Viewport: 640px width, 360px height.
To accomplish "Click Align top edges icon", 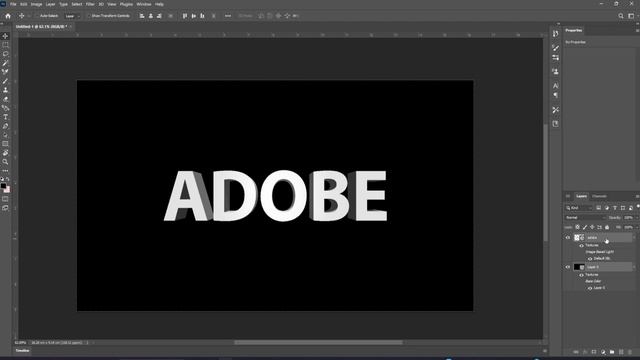I will (x=185, y=16).
